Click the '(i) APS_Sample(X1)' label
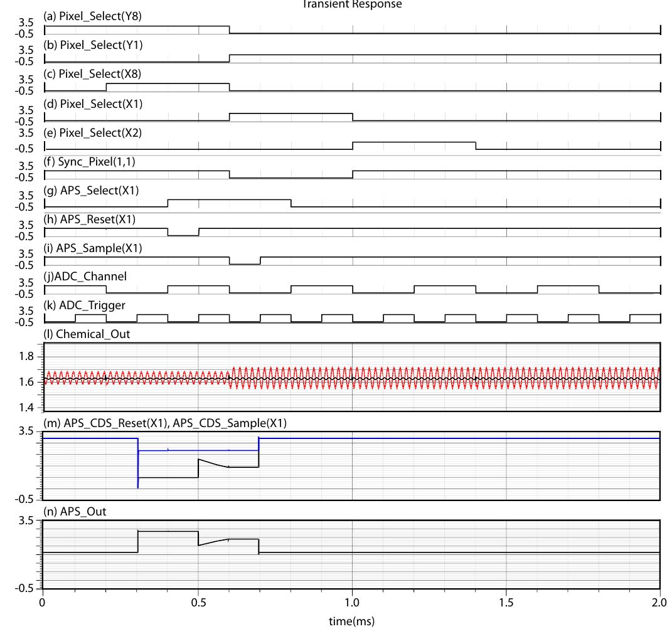672x629 pixels. 93,248
